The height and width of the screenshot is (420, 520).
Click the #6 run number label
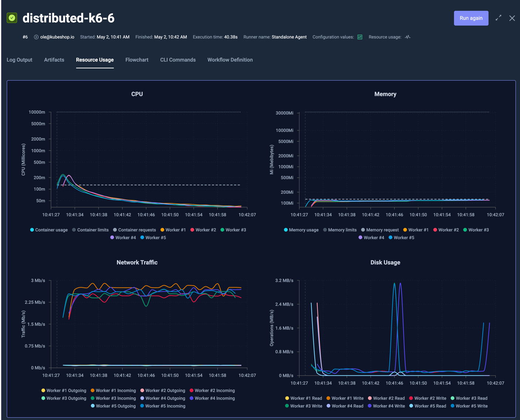25,37
